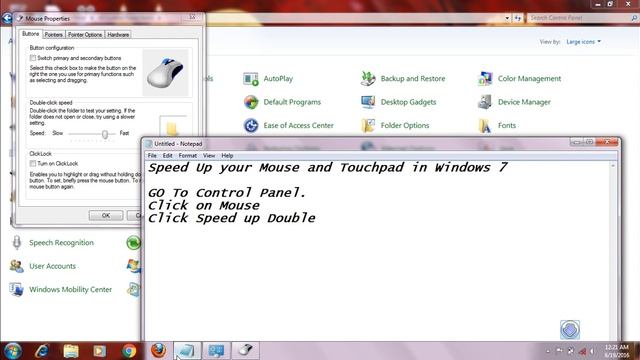The height and width of the screenshot is (360, 640).
Task: Open the Notepad Help menu
Action: click(x=227, y=156)
